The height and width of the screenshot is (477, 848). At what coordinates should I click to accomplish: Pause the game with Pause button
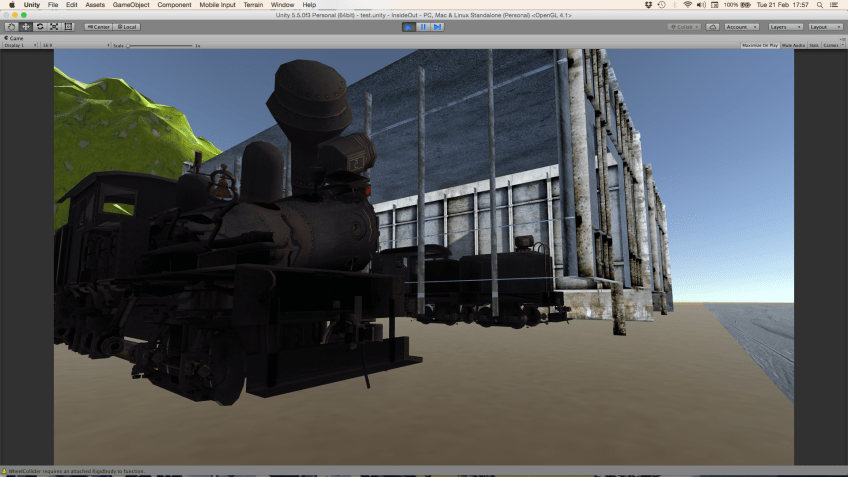[423, 27]
